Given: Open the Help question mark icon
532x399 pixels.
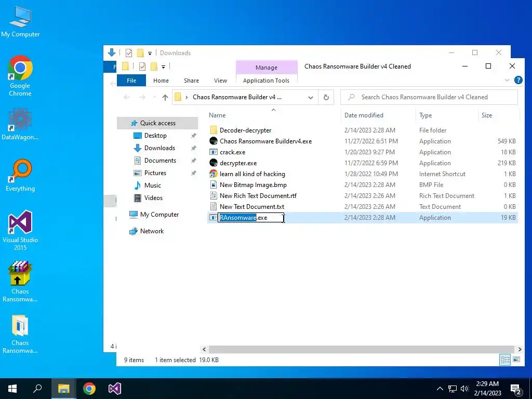Looking at the screenshot, I should pyautogui.click(x=518, y=80).
